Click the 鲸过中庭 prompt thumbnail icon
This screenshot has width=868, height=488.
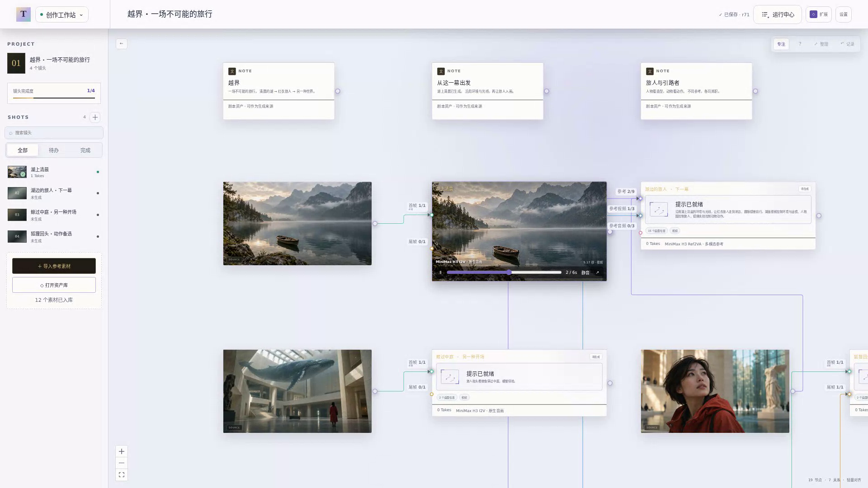pyautogui.click(x=450, y=377)
